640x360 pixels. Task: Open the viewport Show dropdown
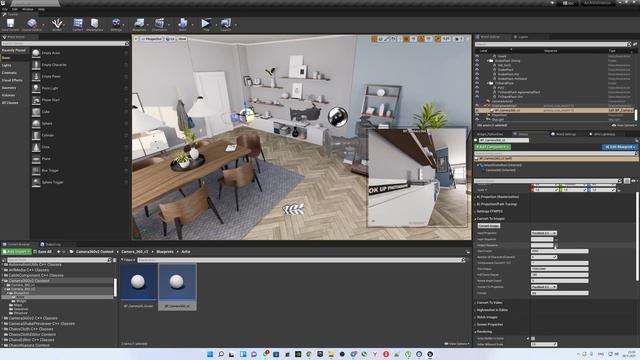click(x=182, y=39)
